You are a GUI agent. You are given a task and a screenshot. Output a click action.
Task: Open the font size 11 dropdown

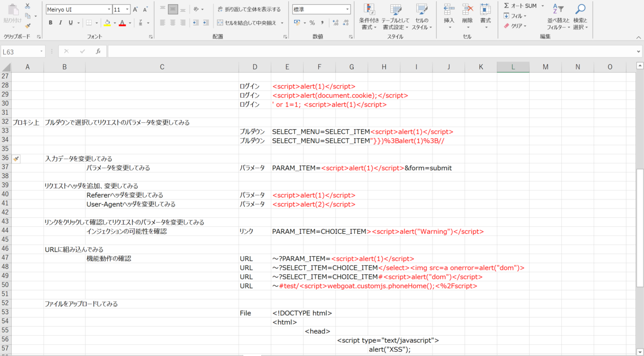pyautogui.click(x=127, y=10)
